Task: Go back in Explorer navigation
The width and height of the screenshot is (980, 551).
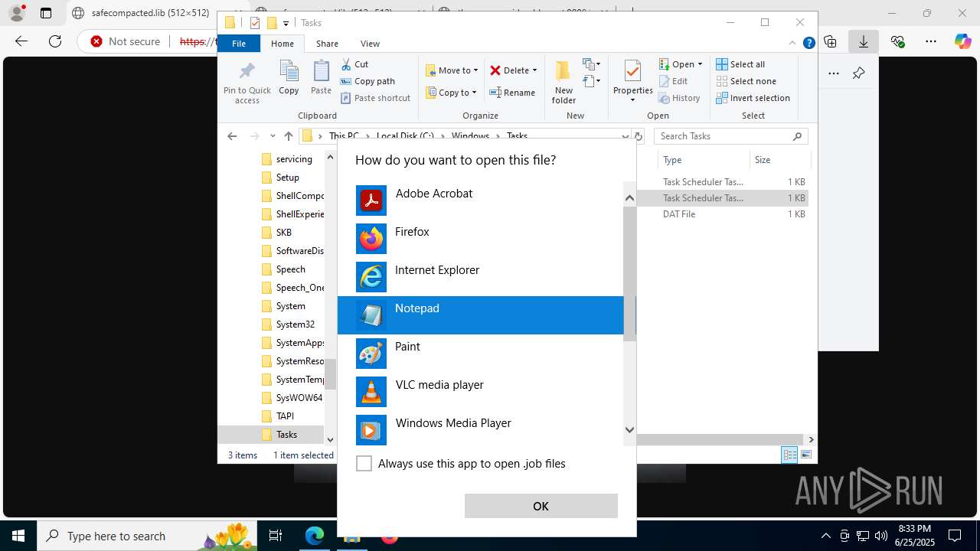Action: point(232,136)
